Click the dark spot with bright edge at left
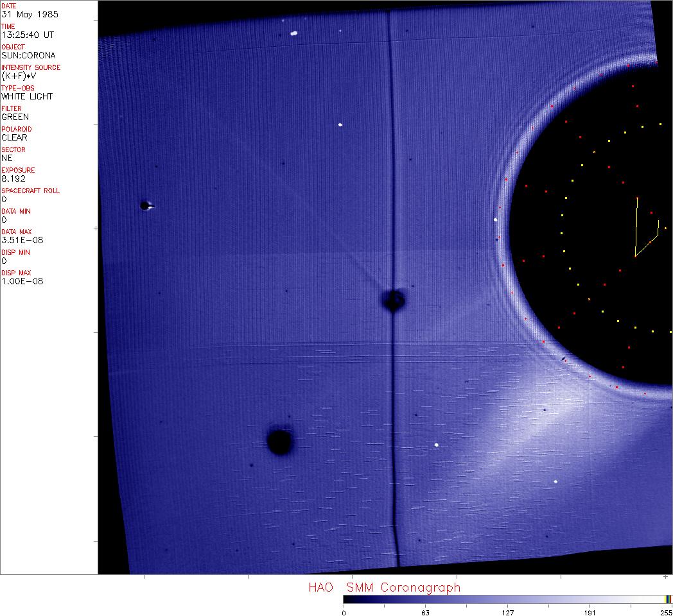This screenshot has height=616, width=673. click(145, 205)
